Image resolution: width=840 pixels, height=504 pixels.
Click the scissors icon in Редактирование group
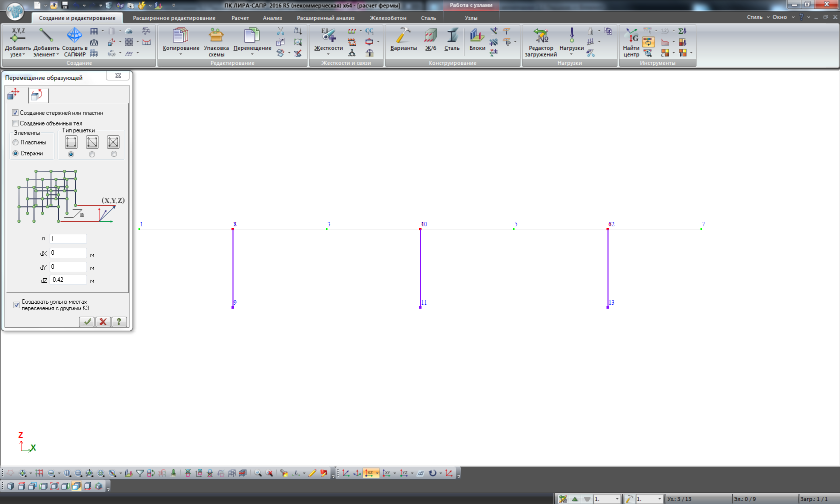click(280, 31)
